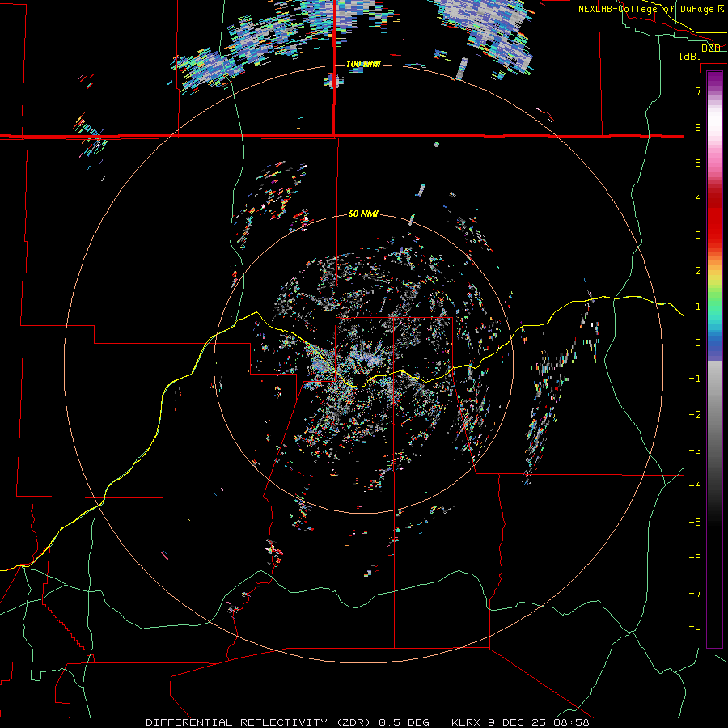Screen dimensions: 728x728
Task: Select the 3 value on color scale
Action: (698, 235)
